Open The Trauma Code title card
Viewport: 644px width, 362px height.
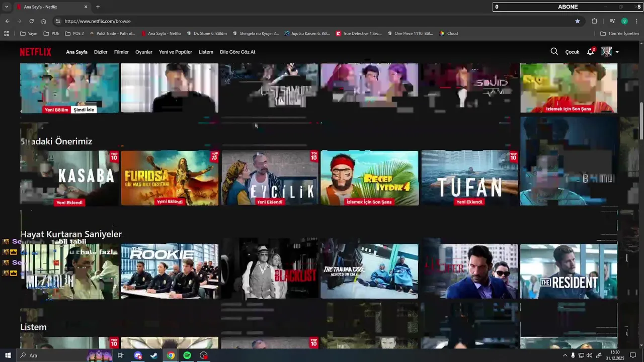(369, 271)
